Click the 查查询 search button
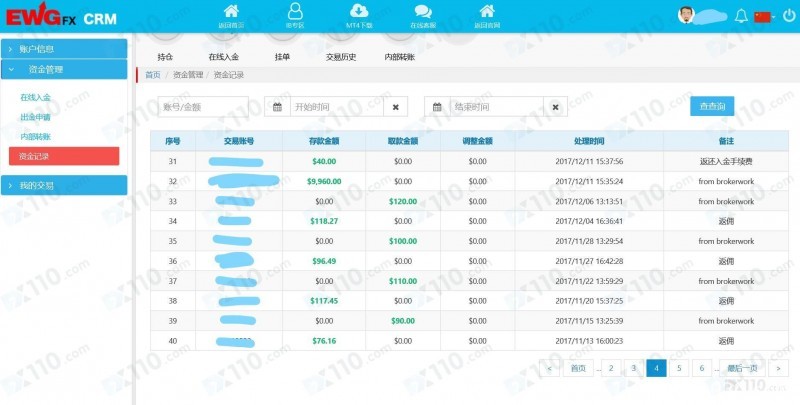 [x=712, y=106]
